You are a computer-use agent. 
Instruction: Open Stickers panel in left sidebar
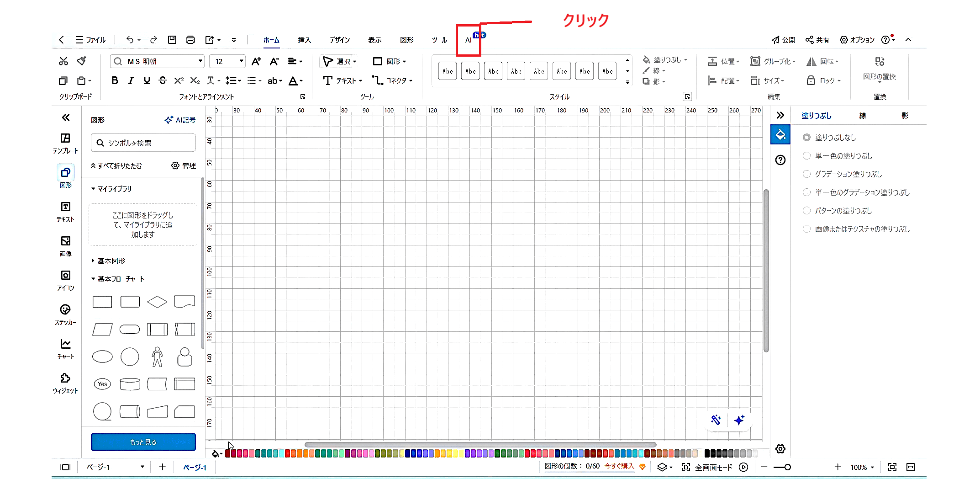pyautogui.click(x=65, y=314)
